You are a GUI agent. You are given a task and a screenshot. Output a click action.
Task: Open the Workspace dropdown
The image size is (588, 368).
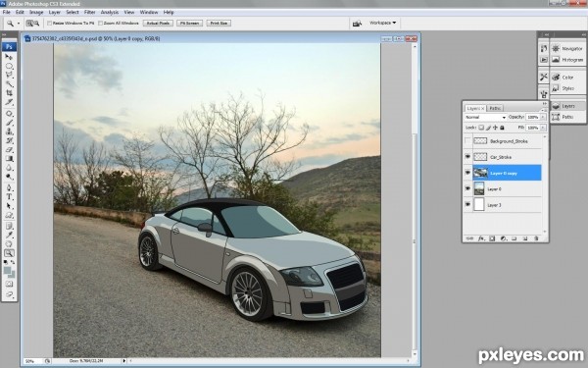pyautogui.click(x=382, y=23)
